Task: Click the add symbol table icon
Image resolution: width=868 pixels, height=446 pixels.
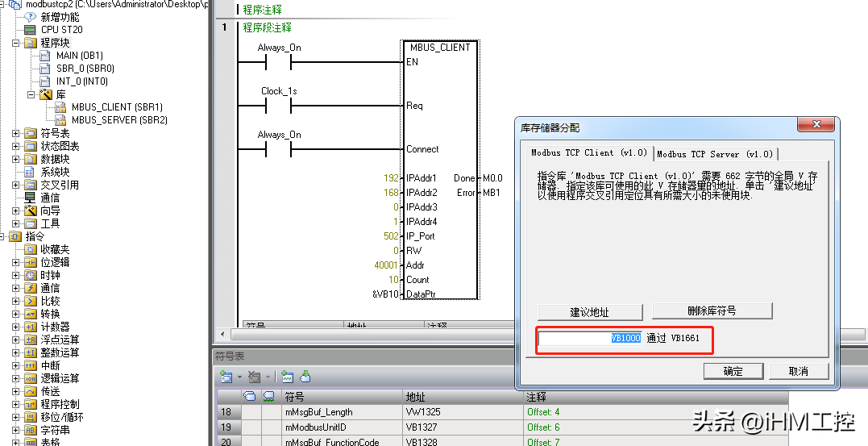Action: point(227,377)
